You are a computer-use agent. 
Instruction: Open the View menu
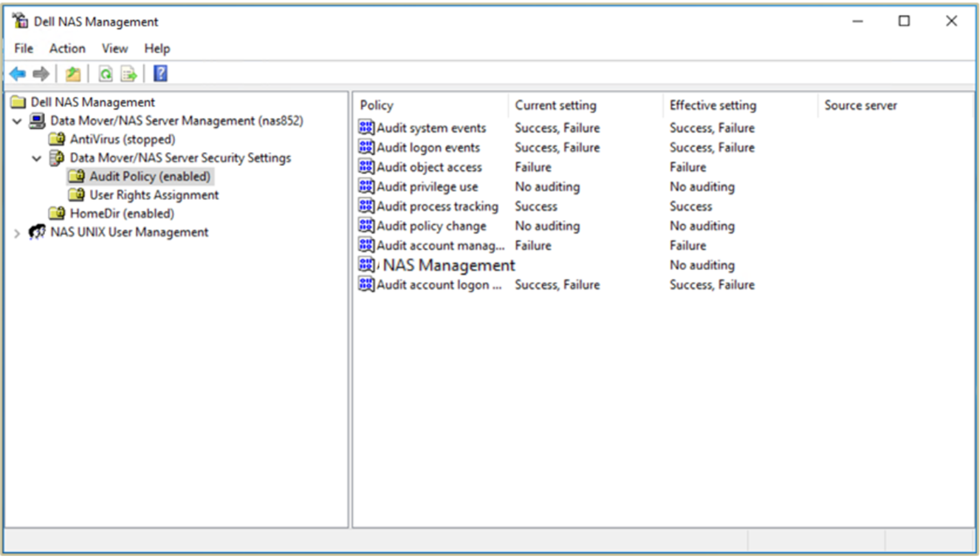click(x=114, y=48)
